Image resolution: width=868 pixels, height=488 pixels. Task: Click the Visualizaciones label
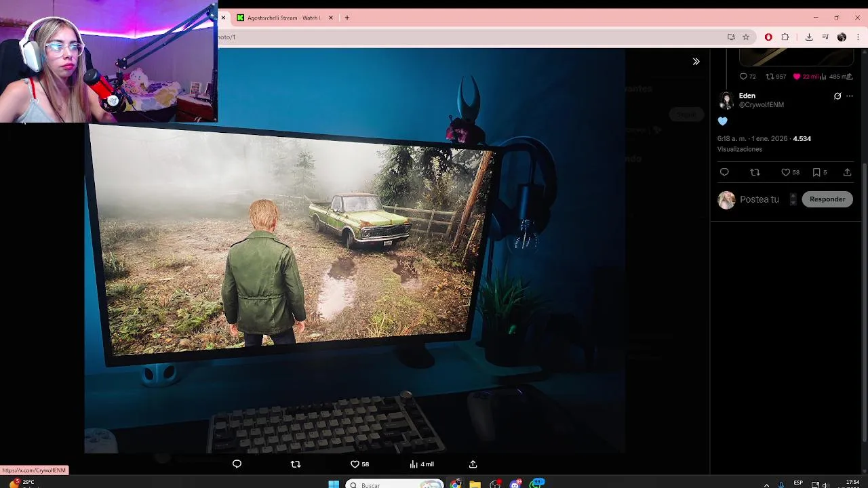740,149
